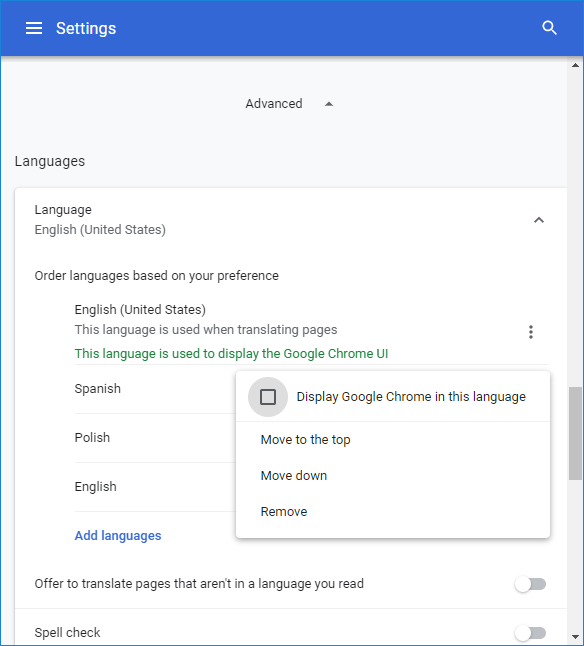Check Display Google Chrome in this language
Screen dimensions: 584x646
pos(268,397)
